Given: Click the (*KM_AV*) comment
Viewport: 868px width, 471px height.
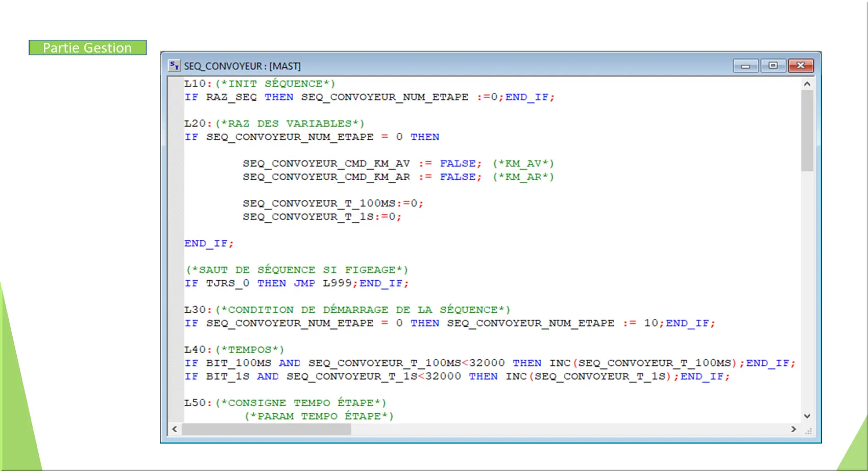Looking at the screenshot, I should click(523, 163).
